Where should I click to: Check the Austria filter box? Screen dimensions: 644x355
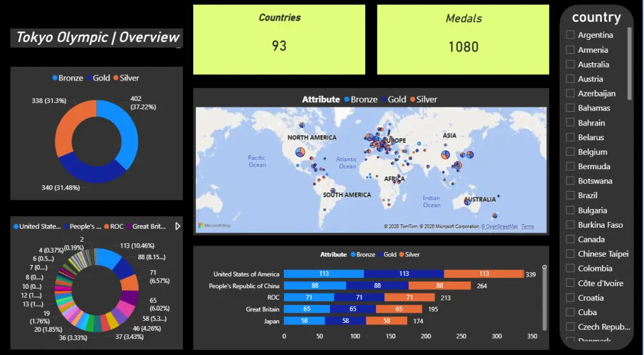pyautogui.click(x=570, y=78)
